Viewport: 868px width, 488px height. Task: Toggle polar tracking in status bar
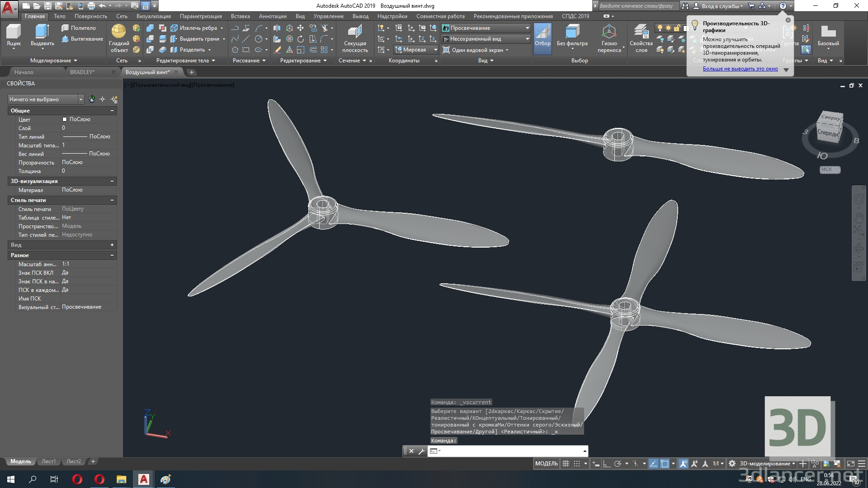[x=618, y=464]
